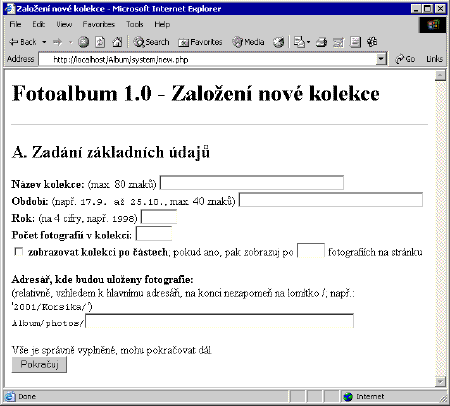Open the Search pane
Image resolution: width=450 pixels, height=406 pixels.
click(x=151, y=42)
